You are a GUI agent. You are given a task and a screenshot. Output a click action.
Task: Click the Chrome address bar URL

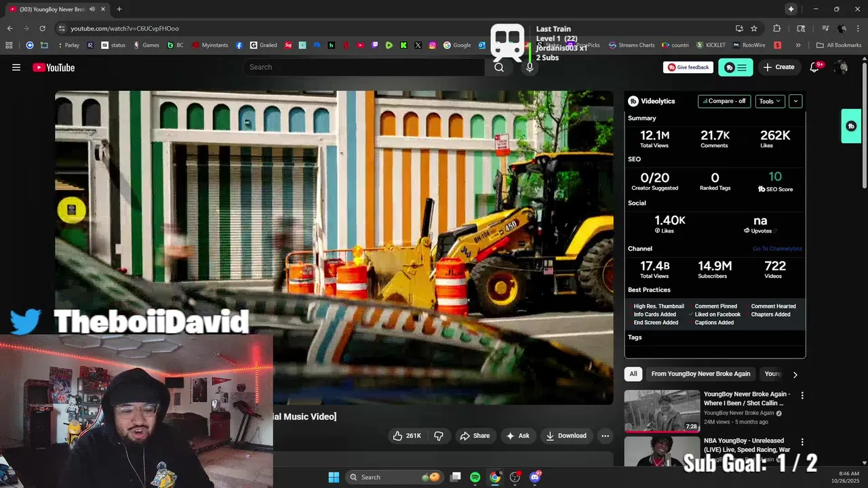tap(125, 28)
